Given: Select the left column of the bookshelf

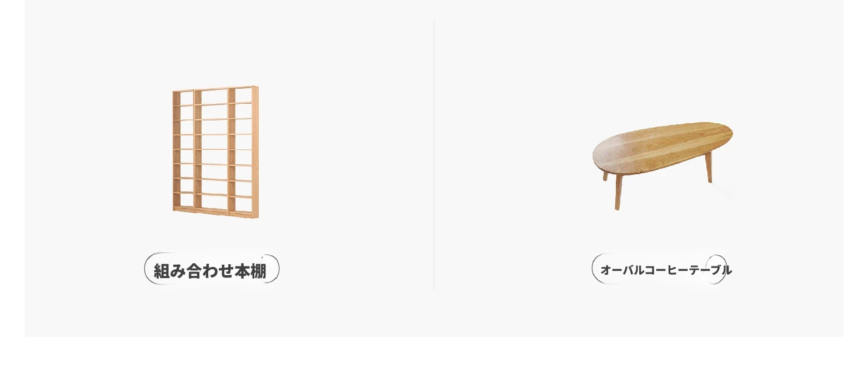Looking at the screenshot, I should (183, 150).
